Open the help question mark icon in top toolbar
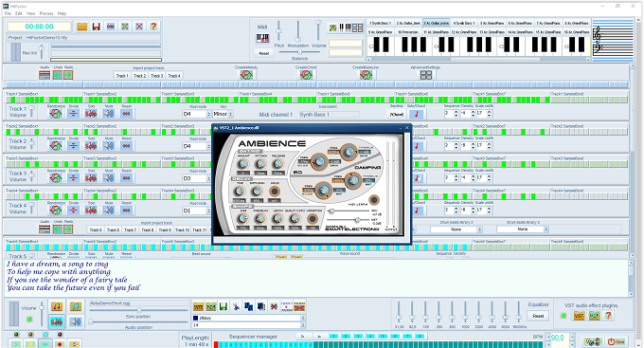644x348 pixels. (x=153, y=27)
